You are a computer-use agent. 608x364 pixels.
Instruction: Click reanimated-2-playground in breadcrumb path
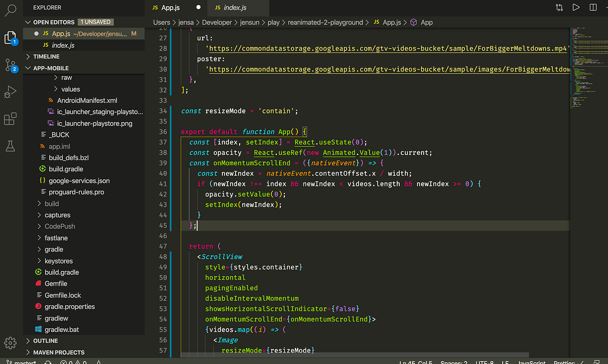coord(325,22)
